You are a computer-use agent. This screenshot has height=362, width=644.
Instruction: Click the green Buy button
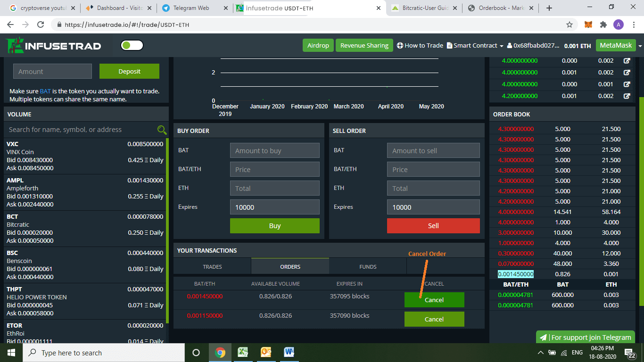(x=275, y=226)
